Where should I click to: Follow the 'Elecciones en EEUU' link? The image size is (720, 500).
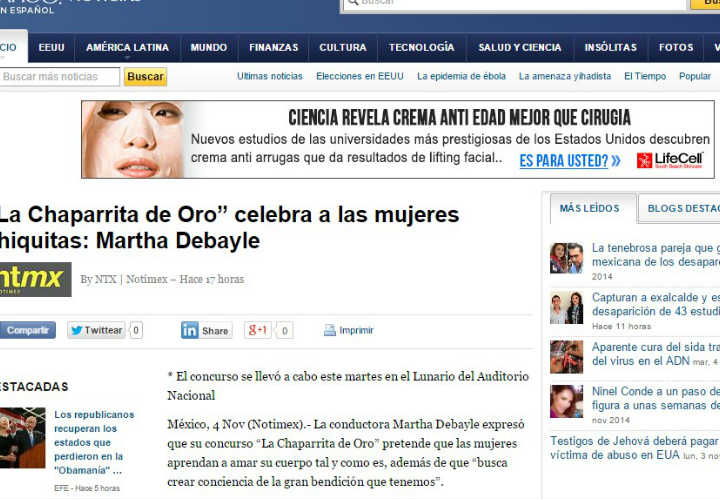pyautogui.click(x=359, y=76)
